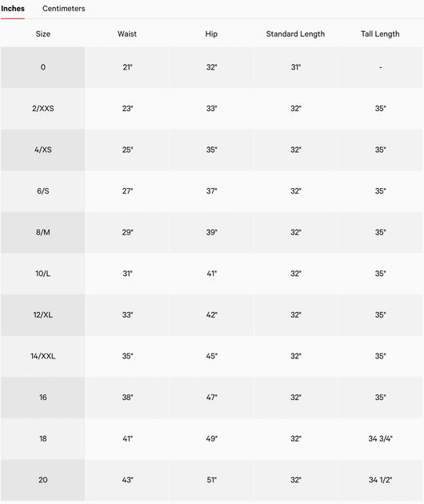424x504 pixels.
Task: Click the size 16 row label
Action: tap(42, 398)
